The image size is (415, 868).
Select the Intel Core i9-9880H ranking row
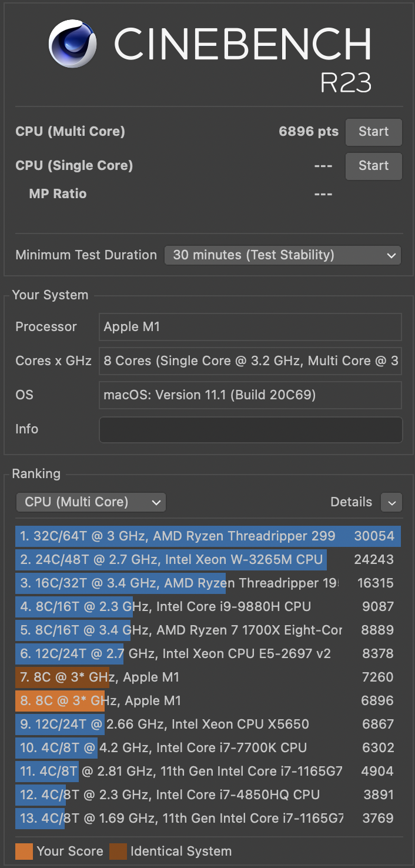[x=207, y=607]
